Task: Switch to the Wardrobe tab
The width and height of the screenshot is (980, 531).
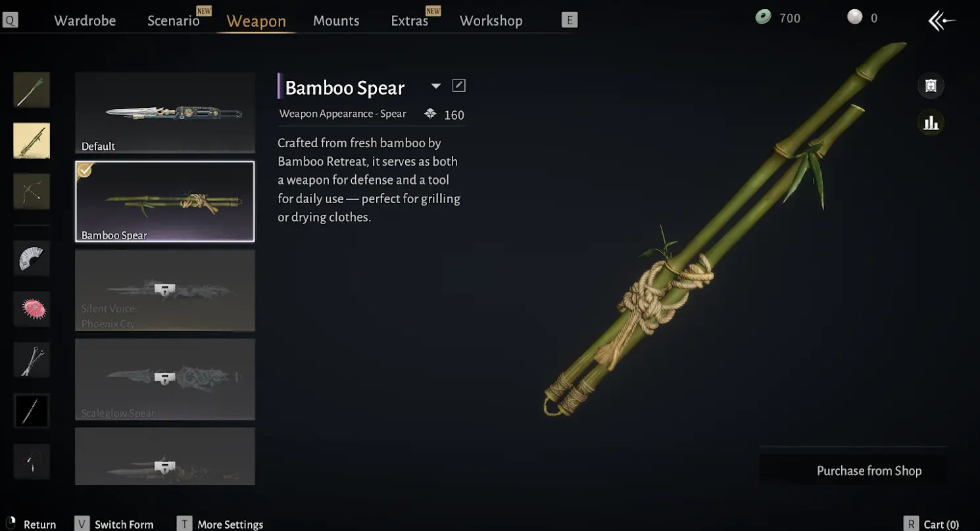Action: click(x=85, y=20)
